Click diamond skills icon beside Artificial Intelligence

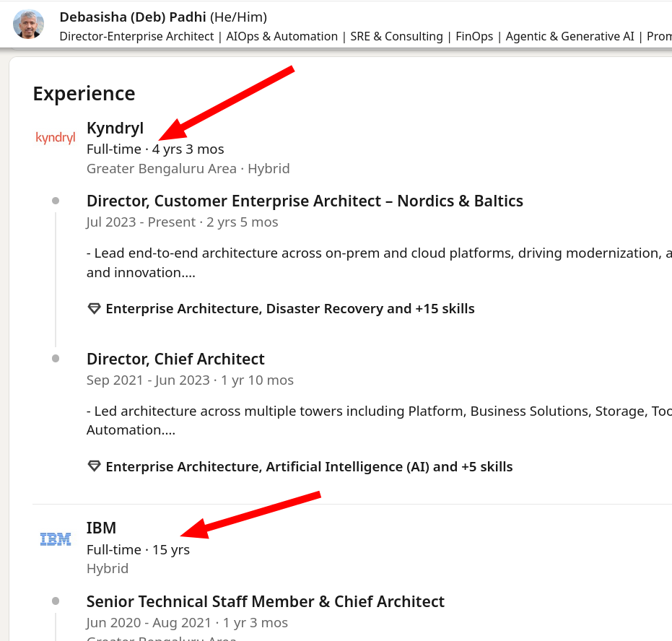[x=94, y=467]
